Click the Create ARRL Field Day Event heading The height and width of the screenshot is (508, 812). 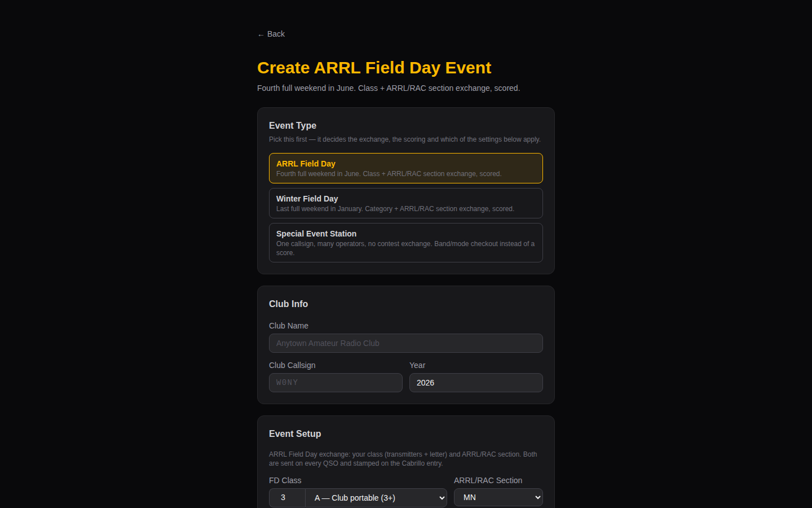click(x=374, y=68)
